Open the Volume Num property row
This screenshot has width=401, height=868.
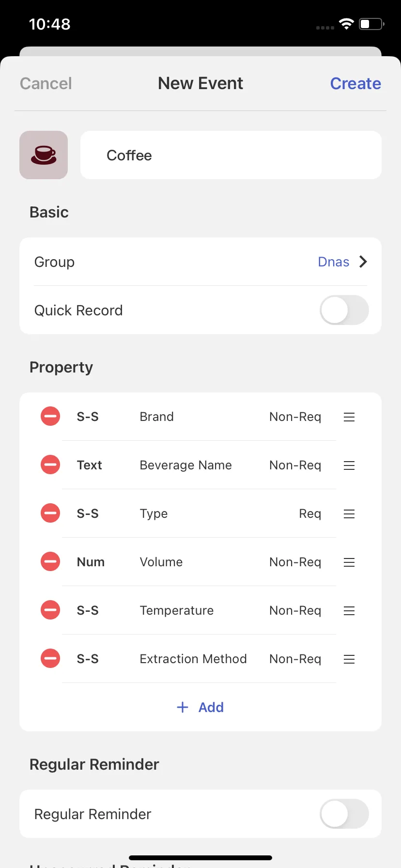click(199, 562)
